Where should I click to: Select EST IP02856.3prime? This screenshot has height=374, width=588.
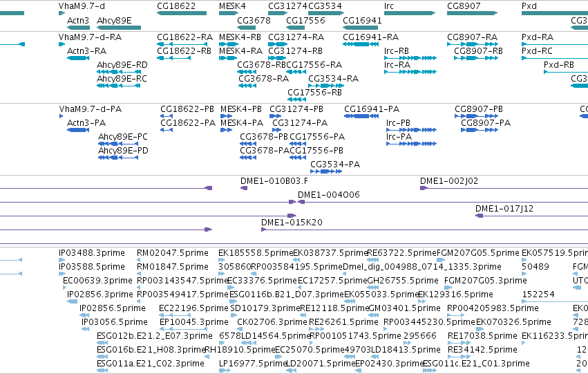coord(72,301)
